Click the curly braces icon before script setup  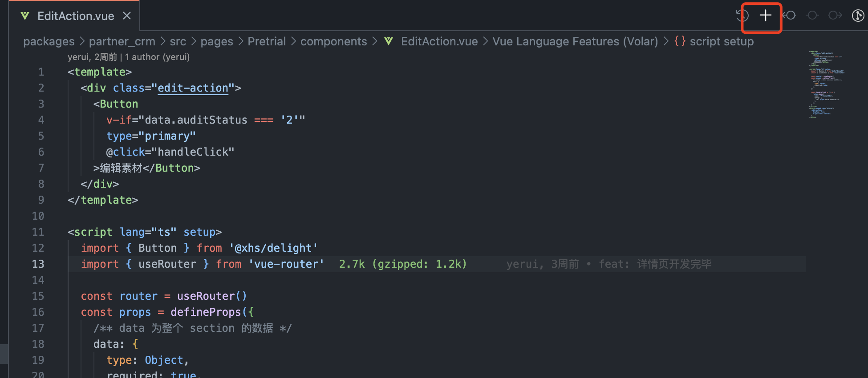(680, 41)
